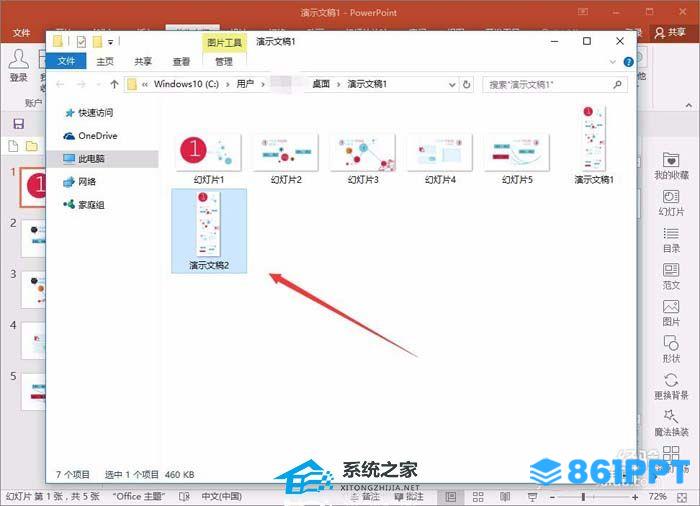Select slide 3 thumbnail in PowerPoint
Viewport: 700px width, 506px height.
(x=33, y=289)
